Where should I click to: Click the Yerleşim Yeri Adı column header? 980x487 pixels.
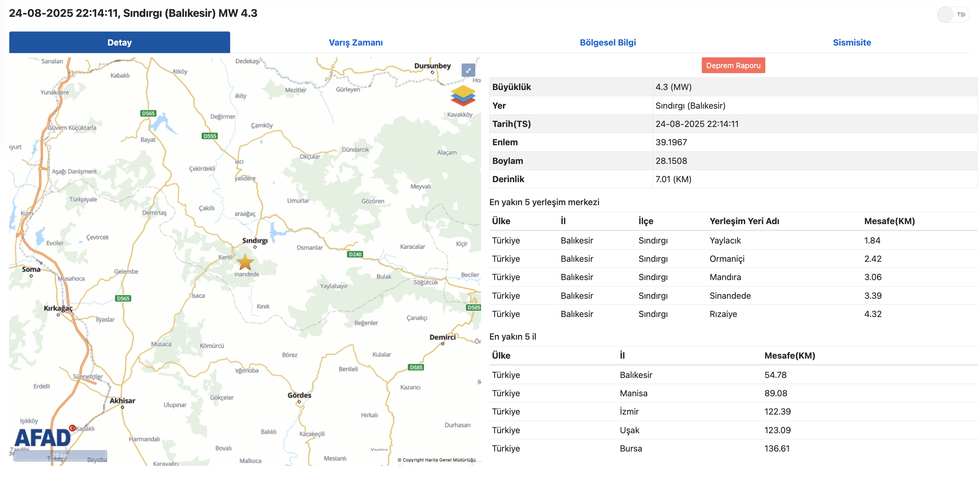[744, 221]
